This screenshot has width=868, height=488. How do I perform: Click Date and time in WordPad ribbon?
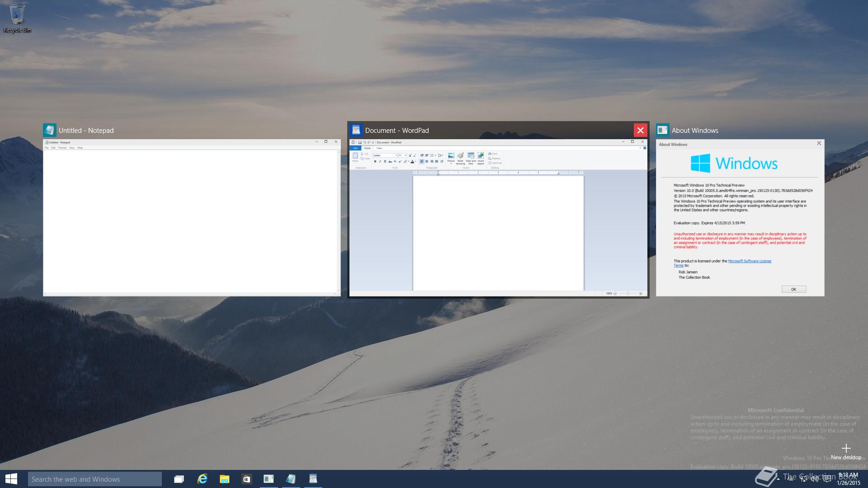[x=471, y=158]
